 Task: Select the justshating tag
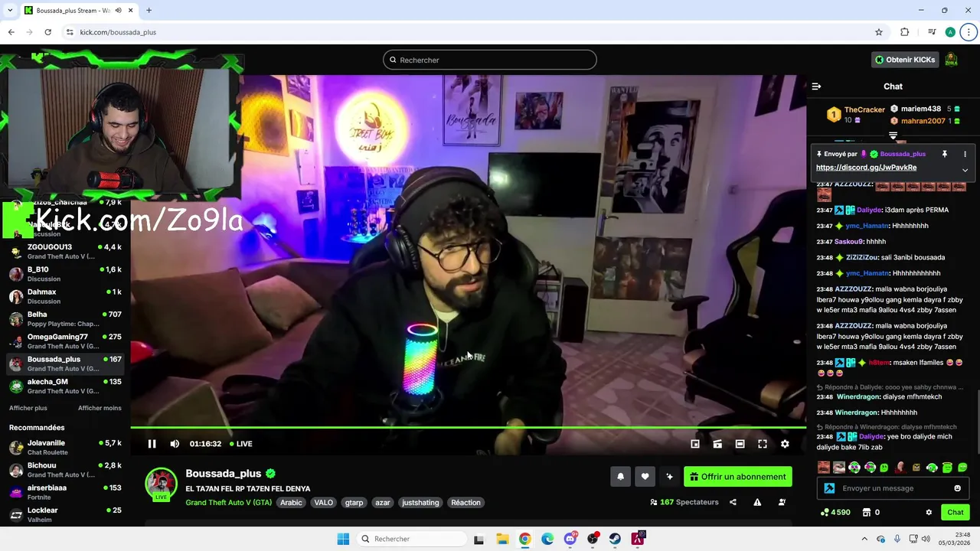point(420,503)
